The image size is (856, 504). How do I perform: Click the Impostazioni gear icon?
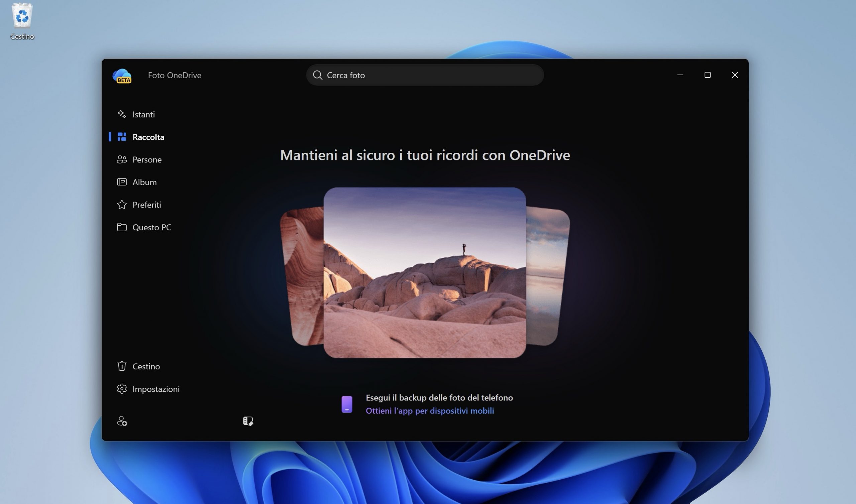122,389
